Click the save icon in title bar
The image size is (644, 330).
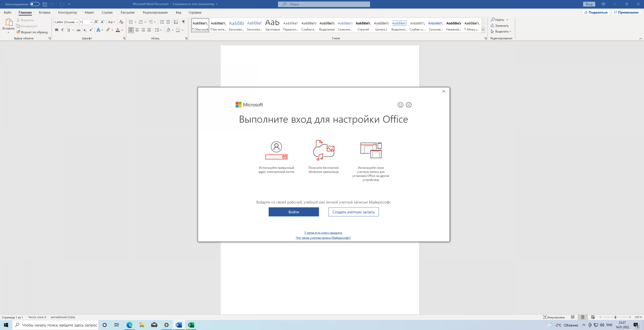(x=45, y=4)
